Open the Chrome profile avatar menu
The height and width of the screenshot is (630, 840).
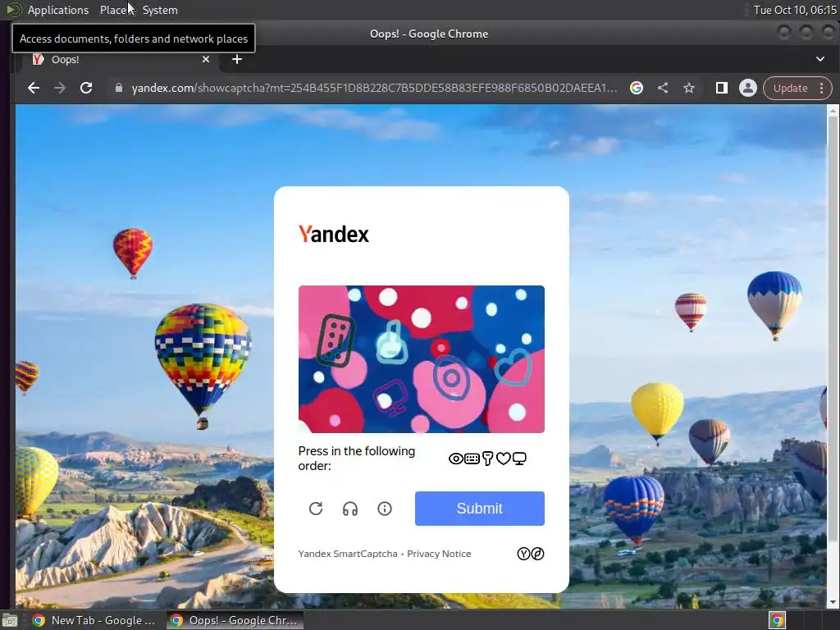click(x=748, y=88)
